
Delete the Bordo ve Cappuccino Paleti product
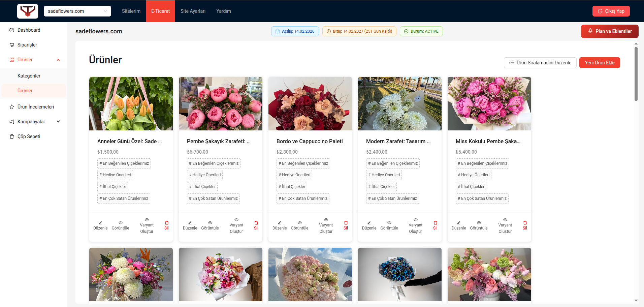coord(346,226)
